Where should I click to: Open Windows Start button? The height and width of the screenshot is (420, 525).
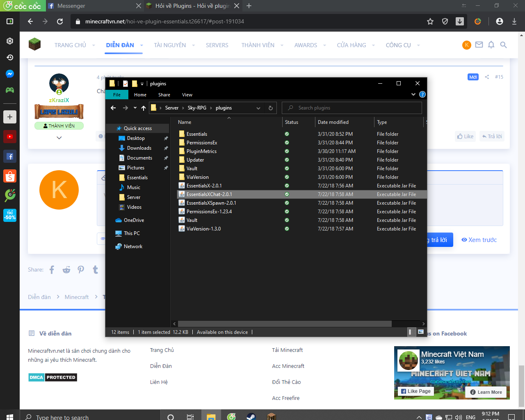point(10,417)
